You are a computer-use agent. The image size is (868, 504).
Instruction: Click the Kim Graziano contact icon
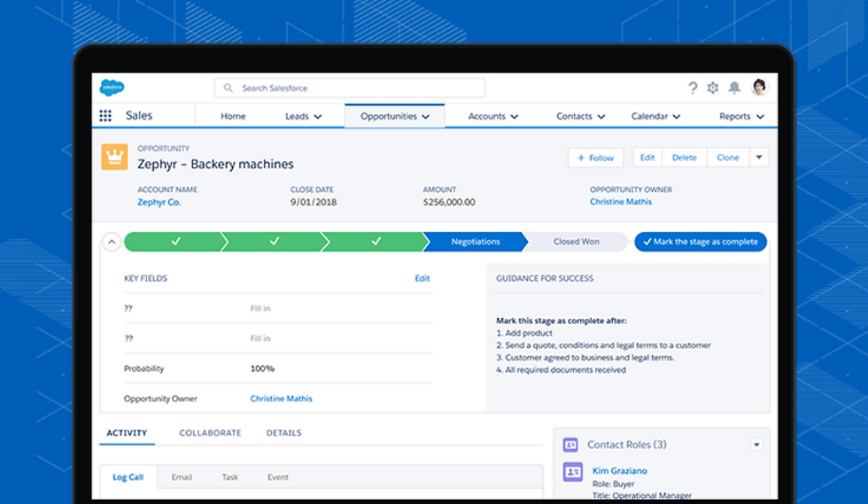572,472
